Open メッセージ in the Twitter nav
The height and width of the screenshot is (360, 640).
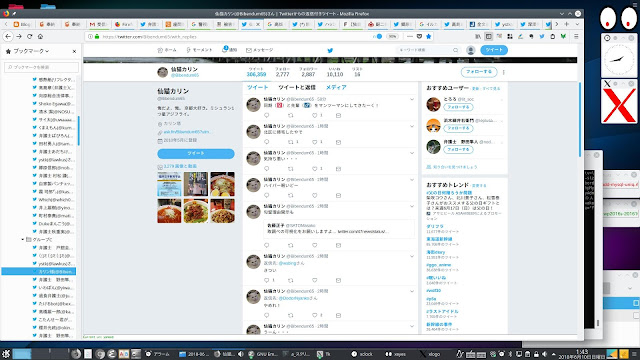click(x=260, y=50)
